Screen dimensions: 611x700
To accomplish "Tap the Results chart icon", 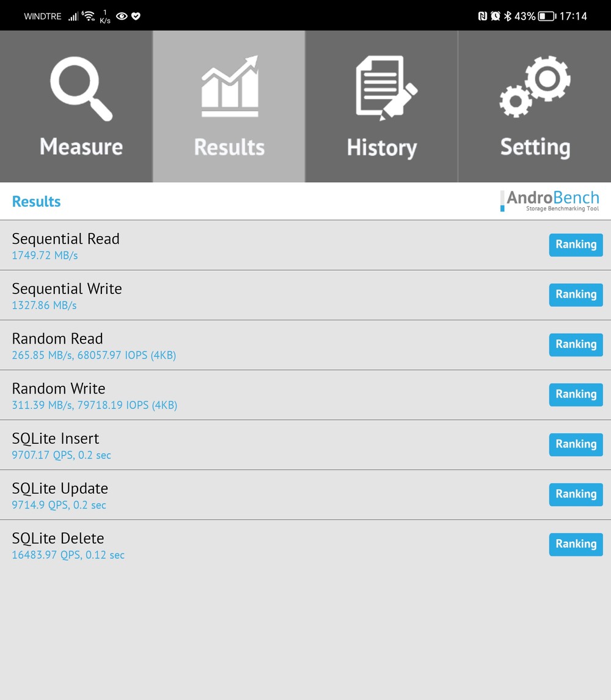I will pos(230,87).
